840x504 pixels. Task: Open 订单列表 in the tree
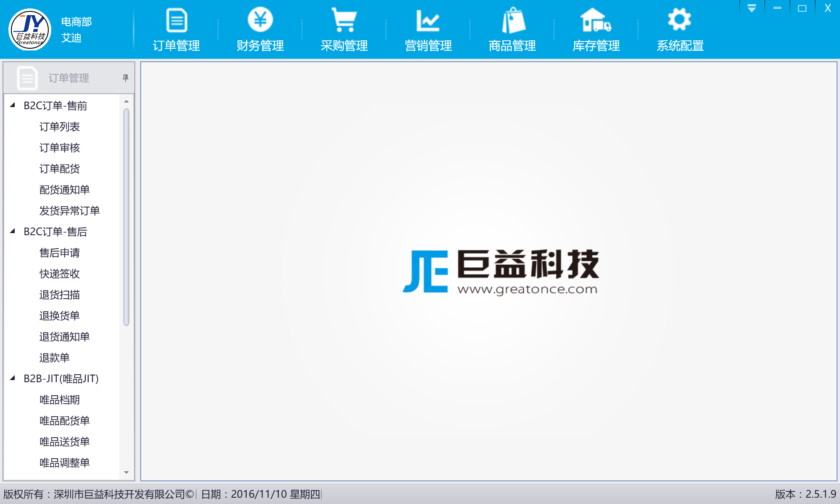point(60,126)
